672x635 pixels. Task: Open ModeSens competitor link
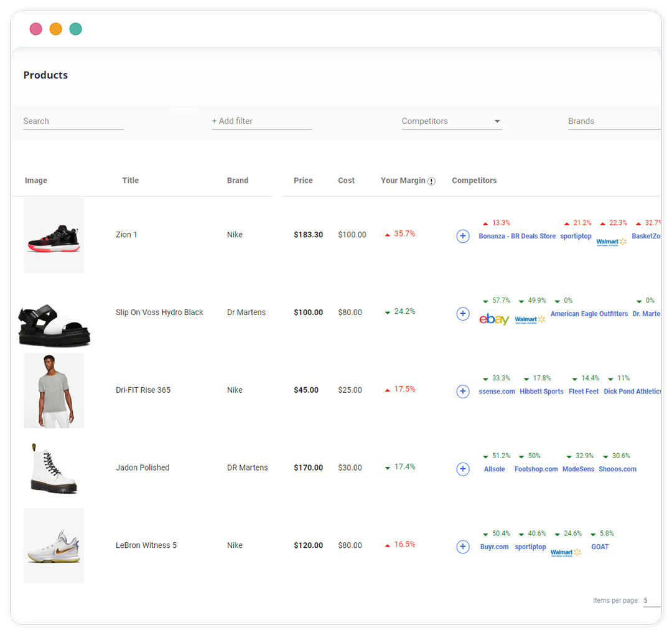578,469
